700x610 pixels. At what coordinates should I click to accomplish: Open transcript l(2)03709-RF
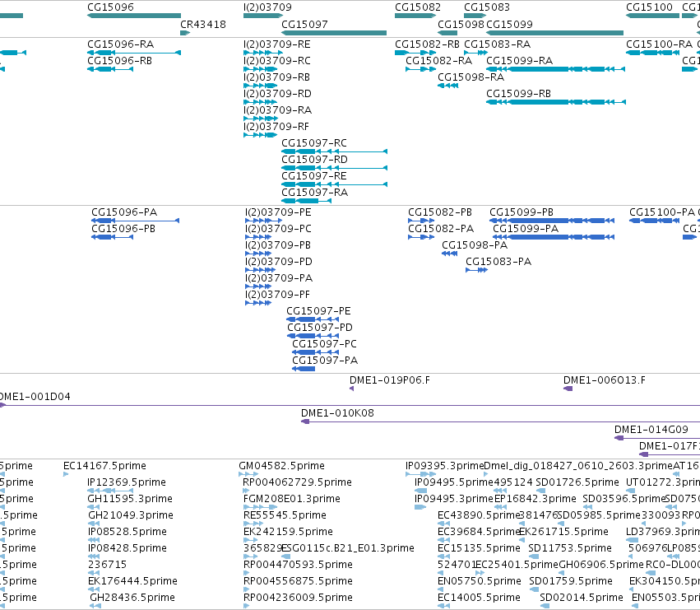pyautogui.click(x=276, y=127)
